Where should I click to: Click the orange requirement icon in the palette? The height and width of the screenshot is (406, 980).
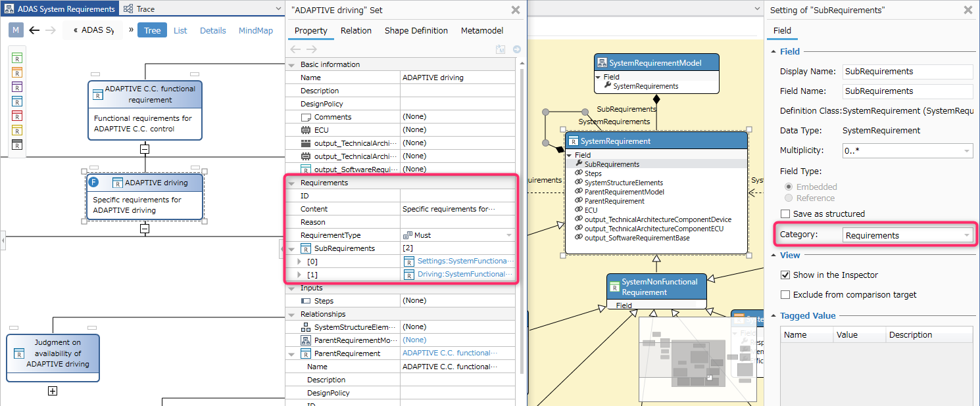pyautogui.click(x=18, y=72)
